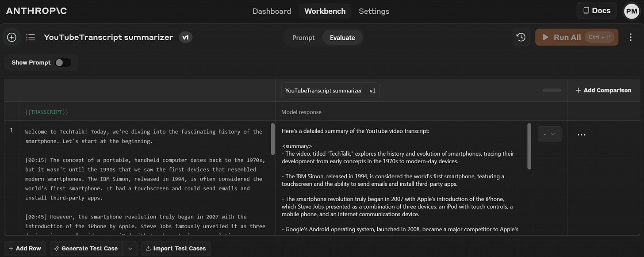This screenshot has width=644, height=257.
Task: Click the Run All button
Action: (x=577, y=37)
